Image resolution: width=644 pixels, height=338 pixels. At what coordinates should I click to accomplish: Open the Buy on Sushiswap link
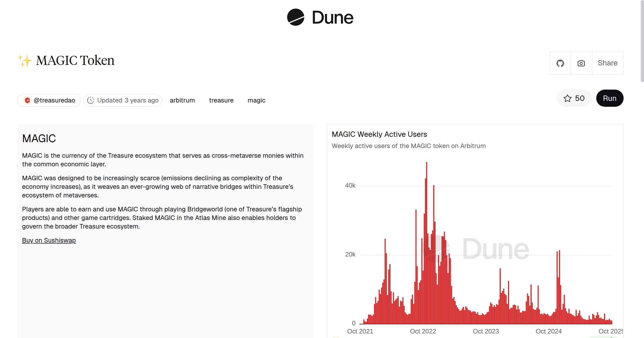pyautogui.click(x=49, y=240)
